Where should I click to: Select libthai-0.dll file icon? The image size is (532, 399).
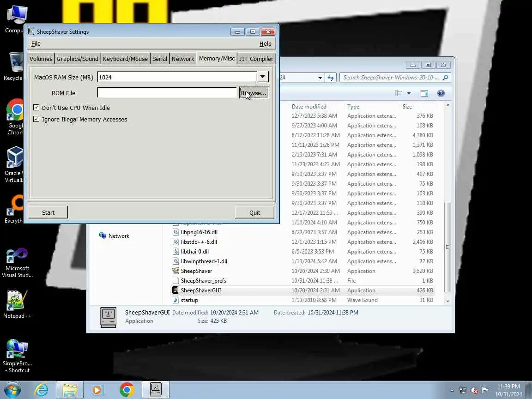point(175,251)
